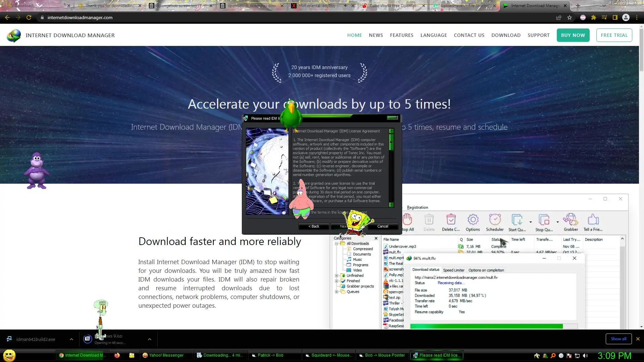644x362 pixels.
Task: Click the Chrome share page icon
Action: (x=559, y=18)
